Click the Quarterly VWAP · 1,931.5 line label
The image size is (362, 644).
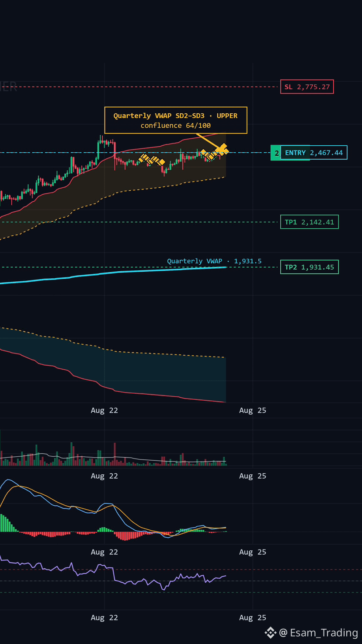[214, 261]
